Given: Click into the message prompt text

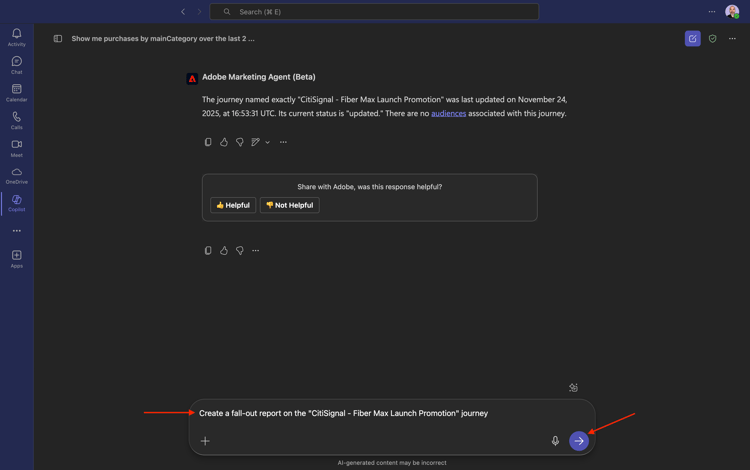Looking at the screenshot, I should [x=343, y=413].
